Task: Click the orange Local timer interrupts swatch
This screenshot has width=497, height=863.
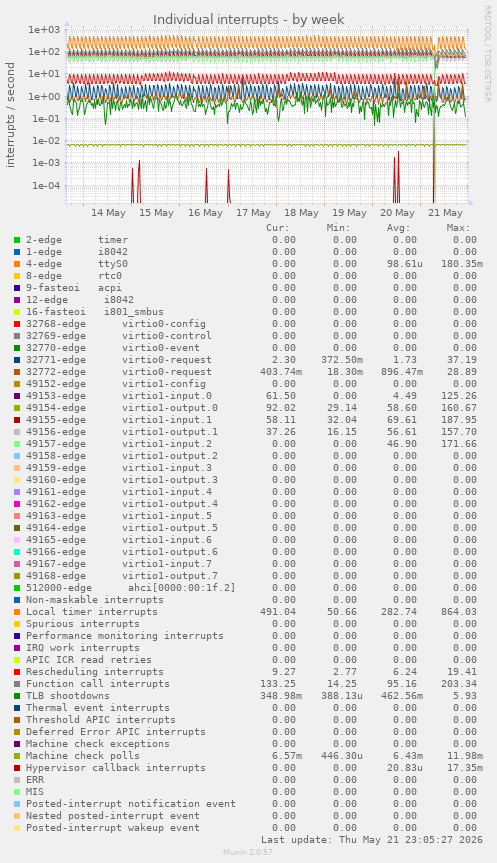Action: tap(17, 612)
